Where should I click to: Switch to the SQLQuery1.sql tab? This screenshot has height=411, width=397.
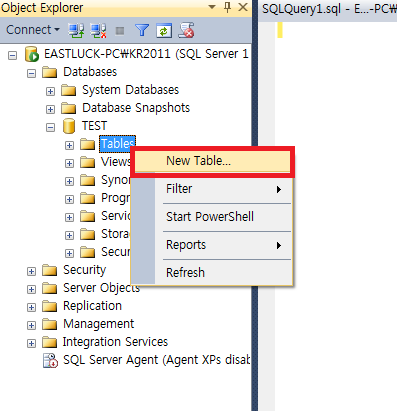click(328, 9)
